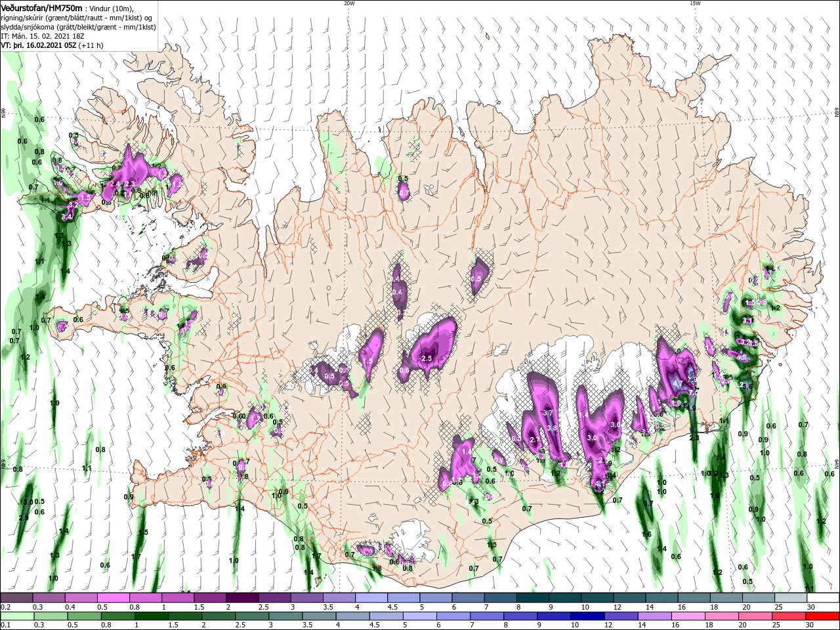Pick the bright pink 0.5–0.8 snow swatch

(x=113, y=598)
